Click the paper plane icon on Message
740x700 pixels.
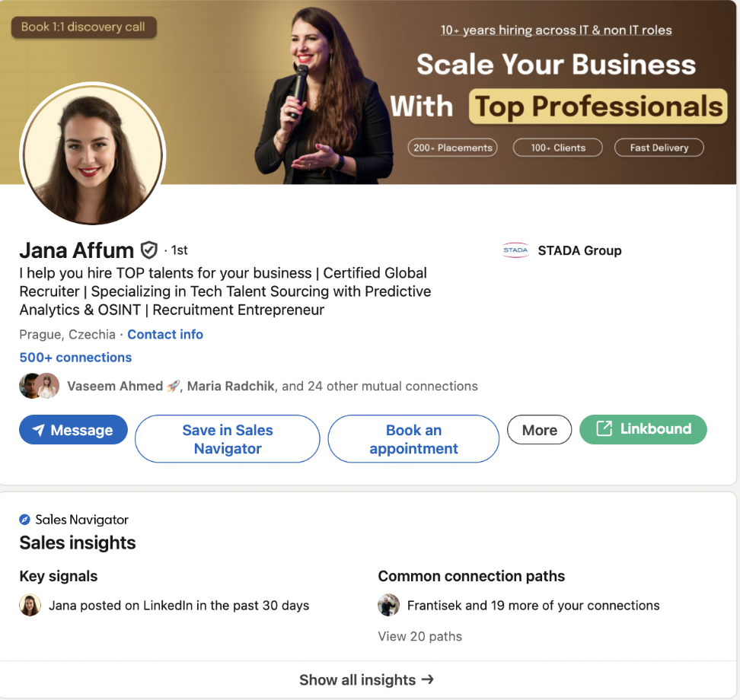coord(38,430)
